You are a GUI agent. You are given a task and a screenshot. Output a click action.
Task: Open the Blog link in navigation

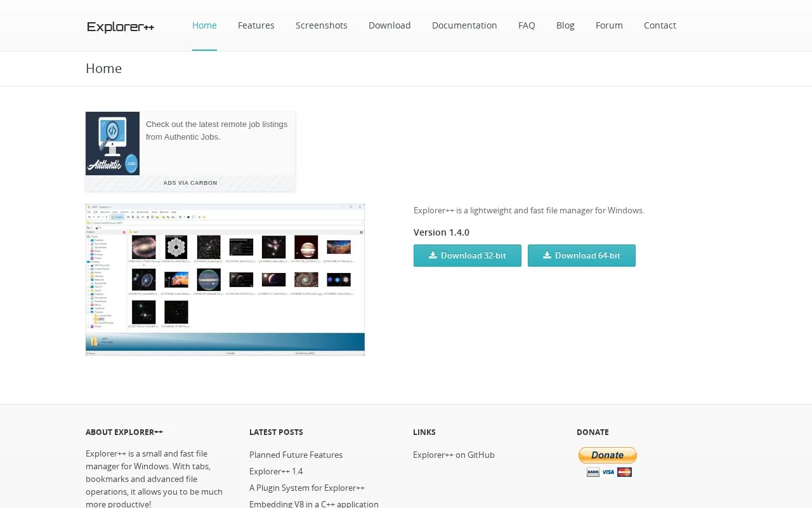tap(565, 25)
